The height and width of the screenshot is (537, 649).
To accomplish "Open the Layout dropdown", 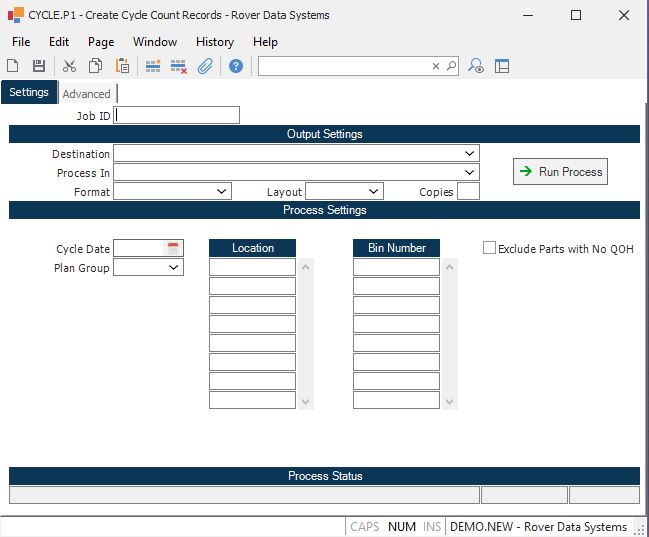I will pyautogui.click(x=373, y=191).
